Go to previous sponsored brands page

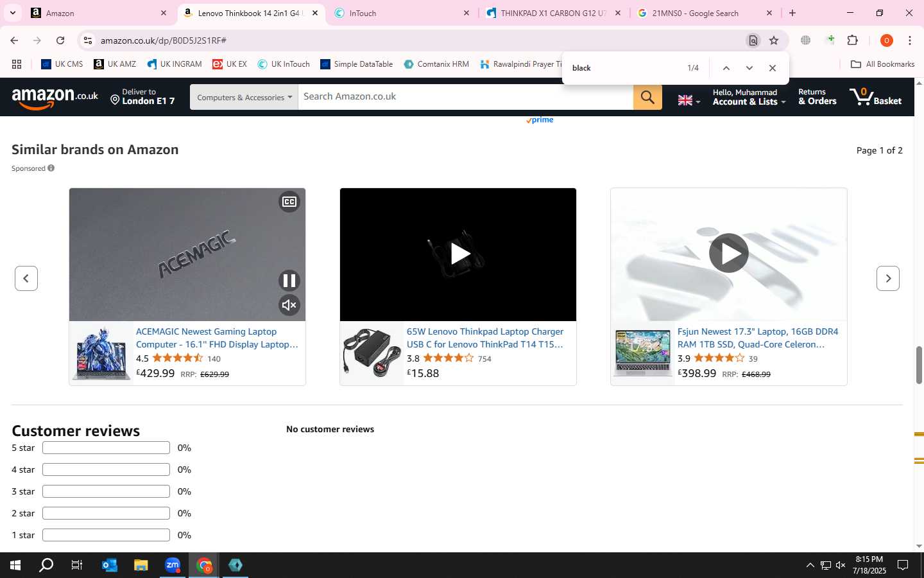(26, 278)
